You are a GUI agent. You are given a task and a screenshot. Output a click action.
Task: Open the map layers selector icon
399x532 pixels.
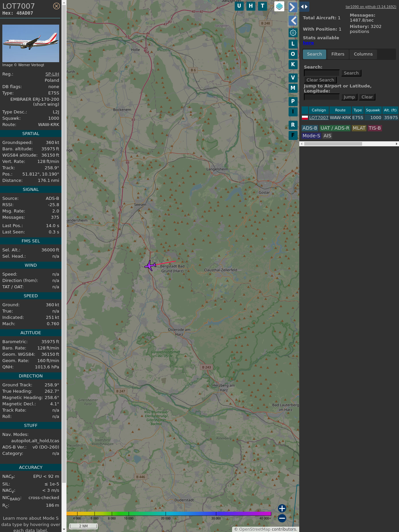pos(279,6)
